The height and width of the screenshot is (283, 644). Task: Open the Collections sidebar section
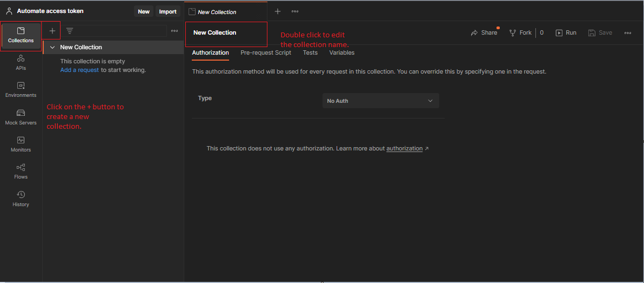point(21,36)
